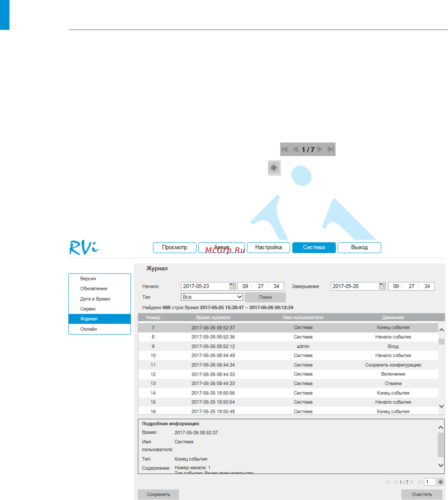
Task: Click the end time seconds field
Action: coord(427,286)
